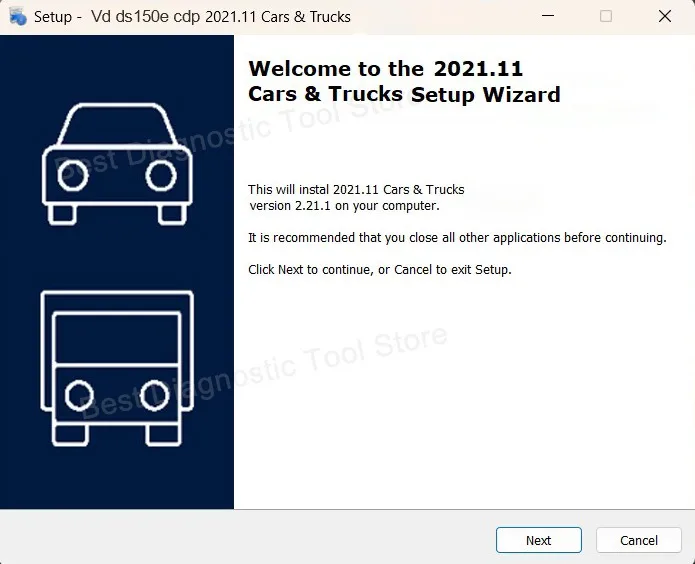
Task: Click the Next button
Action: tap(539, 540)
